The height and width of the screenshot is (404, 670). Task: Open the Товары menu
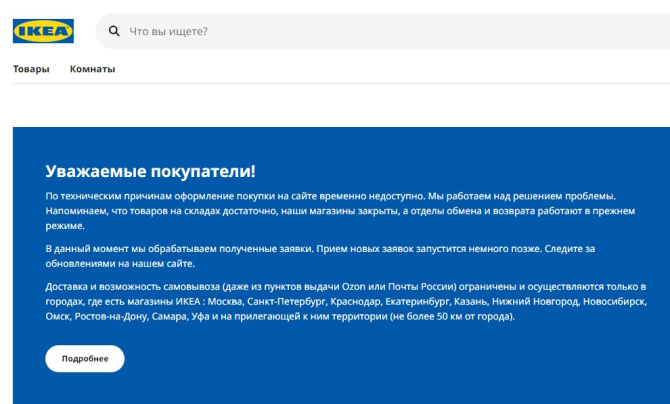(31, 69)
